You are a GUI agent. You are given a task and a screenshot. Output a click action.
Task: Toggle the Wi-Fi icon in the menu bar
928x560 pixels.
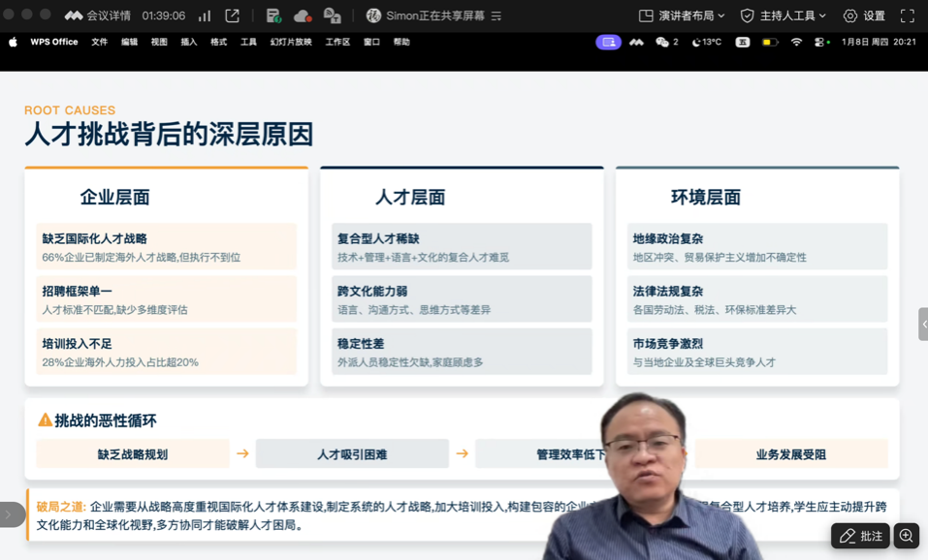tap(796, 43)
